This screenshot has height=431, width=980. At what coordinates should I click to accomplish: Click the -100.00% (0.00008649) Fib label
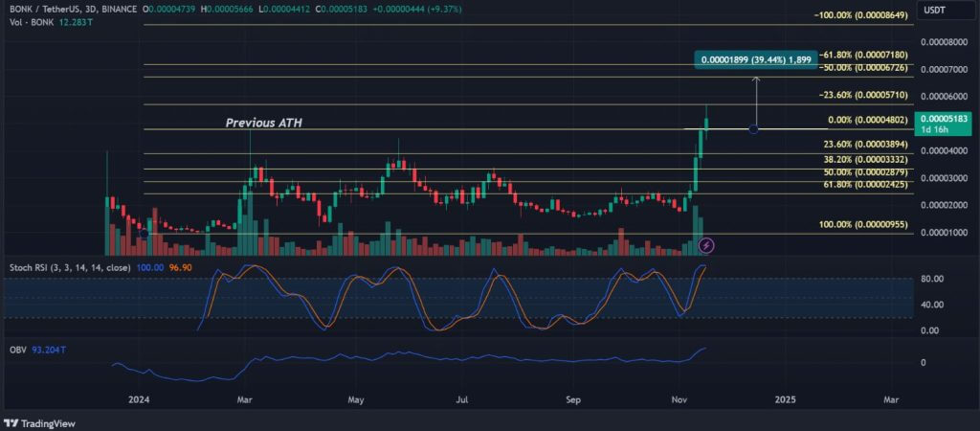click(x=860, y=15)
